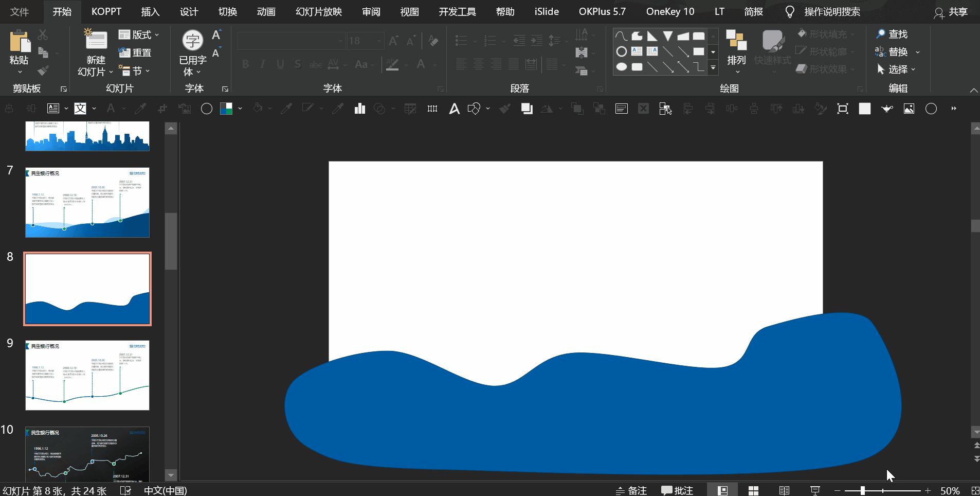Click the bar chart icon in quick toolbar
The image size is (980, 496).
pyautogui.click(x=360, y=109)
